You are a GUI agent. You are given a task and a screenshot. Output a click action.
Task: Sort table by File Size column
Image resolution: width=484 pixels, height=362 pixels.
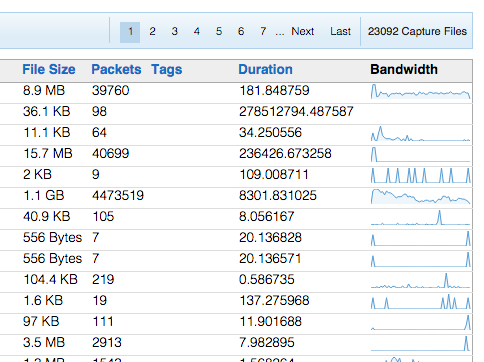pyautogui.click(x=49, y=70)
